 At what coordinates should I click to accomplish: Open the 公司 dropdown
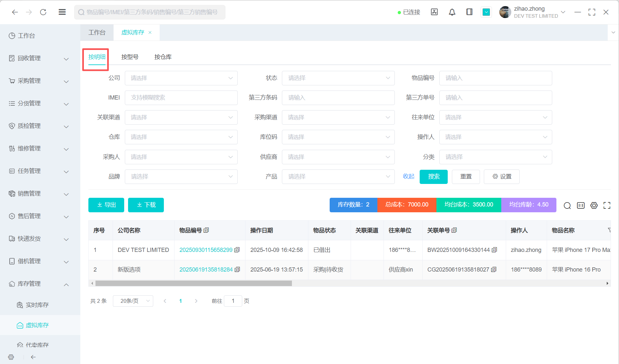coord(181,78)
